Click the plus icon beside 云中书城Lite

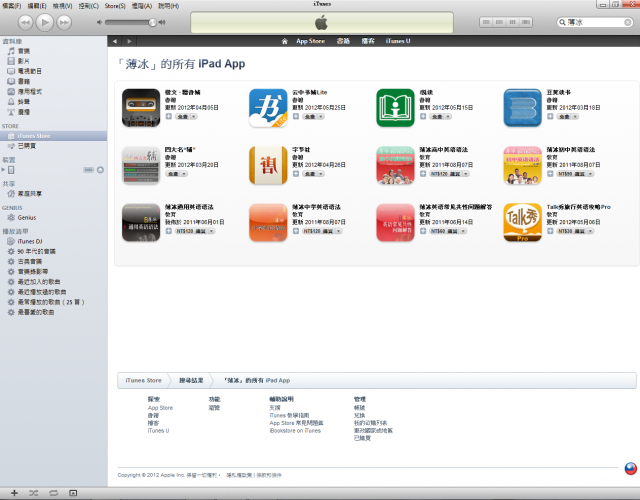tap(296, 117)
